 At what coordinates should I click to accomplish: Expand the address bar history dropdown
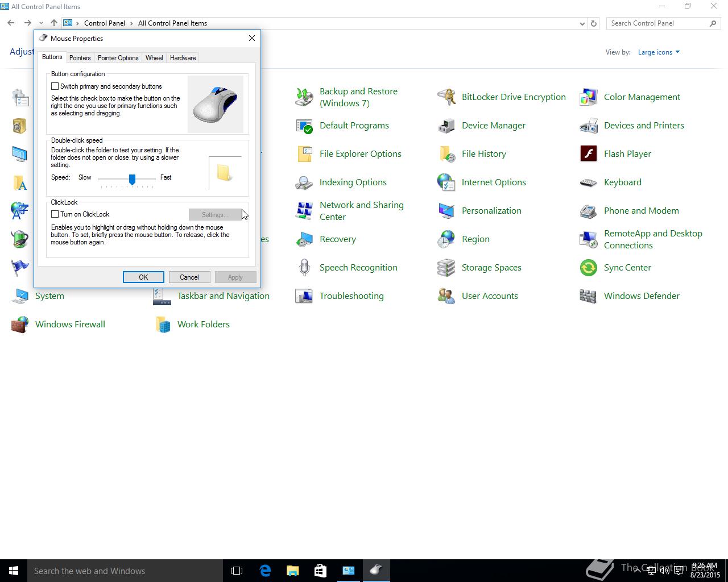[582, 23]
